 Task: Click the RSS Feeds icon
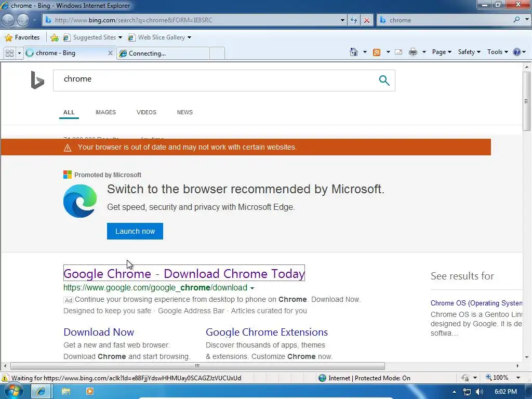pyautogui.click(x=377, y=52)
